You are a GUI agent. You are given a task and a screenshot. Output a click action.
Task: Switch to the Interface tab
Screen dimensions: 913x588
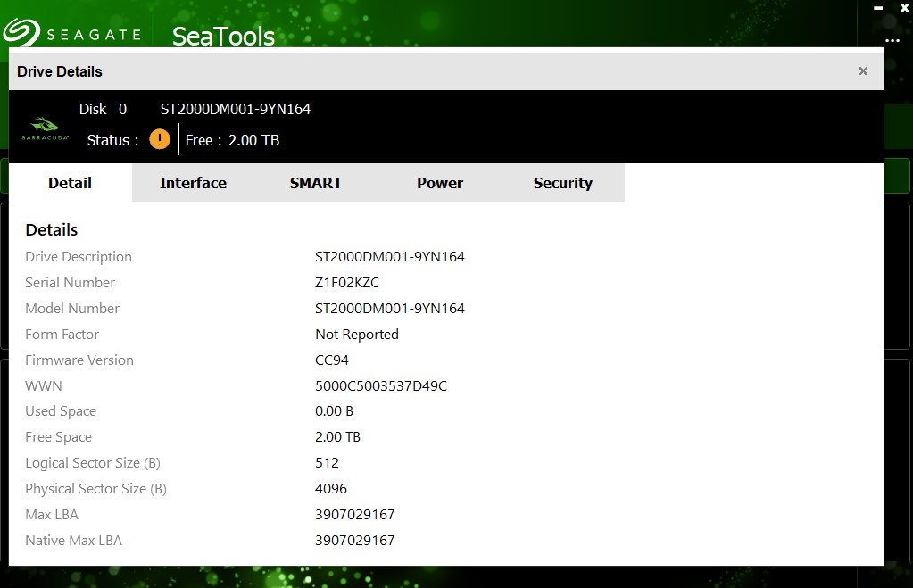pos(193,183)
